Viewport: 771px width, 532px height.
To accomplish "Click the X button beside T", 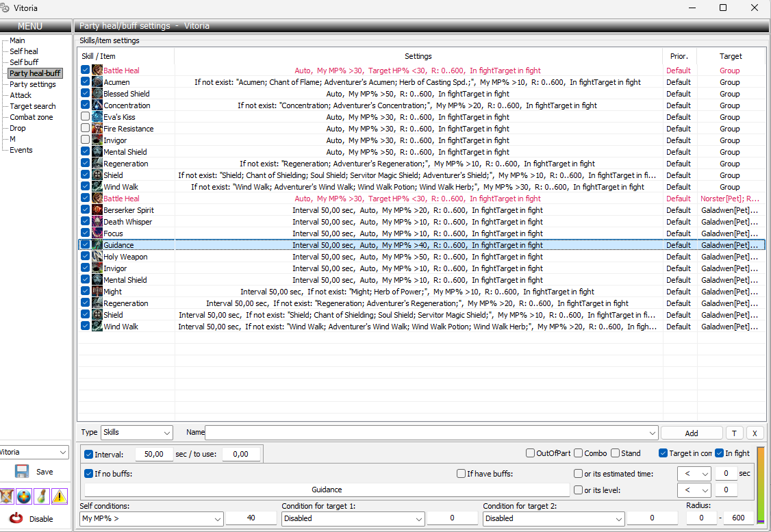I will tap(755, 433).
